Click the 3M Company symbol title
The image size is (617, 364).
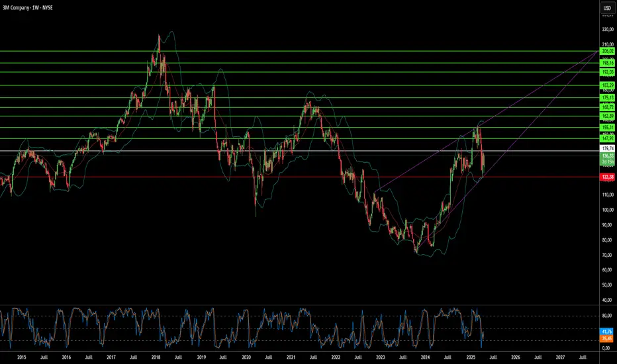coord(16,7)
